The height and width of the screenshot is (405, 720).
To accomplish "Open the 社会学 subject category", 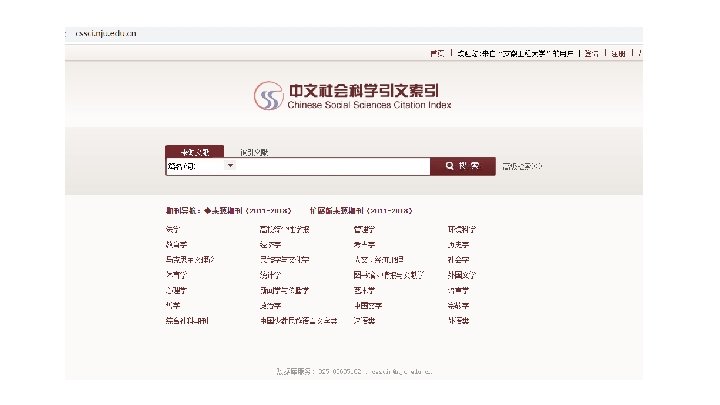I will pos(459,259).
